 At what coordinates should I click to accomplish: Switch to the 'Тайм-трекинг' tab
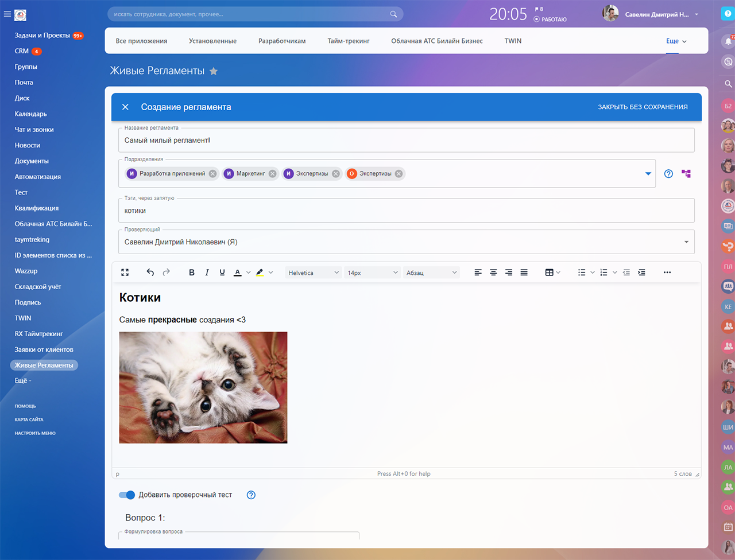click(349, 41)
